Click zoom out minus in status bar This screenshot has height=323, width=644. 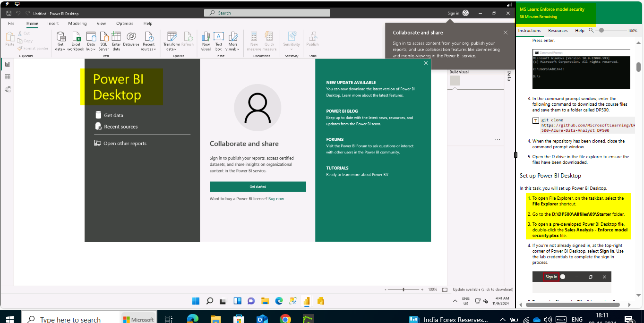pyautogui.click(x=386, y=289)
